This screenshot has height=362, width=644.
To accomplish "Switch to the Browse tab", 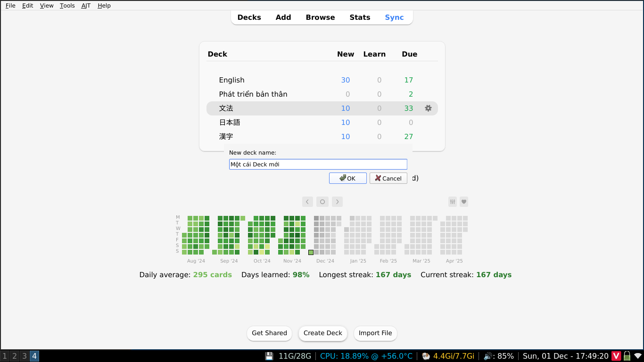I will [320, 17].
